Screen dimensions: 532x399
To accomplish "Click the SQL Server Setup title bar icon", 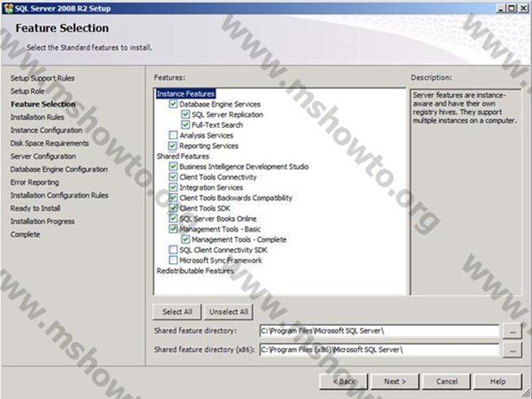I will [x=8, y=8].
